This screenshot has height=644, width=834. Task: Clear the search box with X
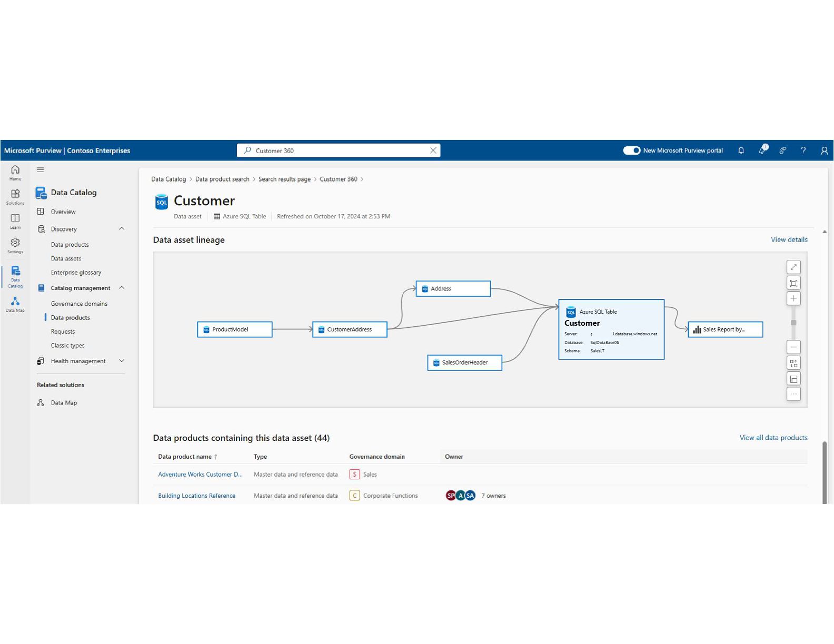coord(433,150)
